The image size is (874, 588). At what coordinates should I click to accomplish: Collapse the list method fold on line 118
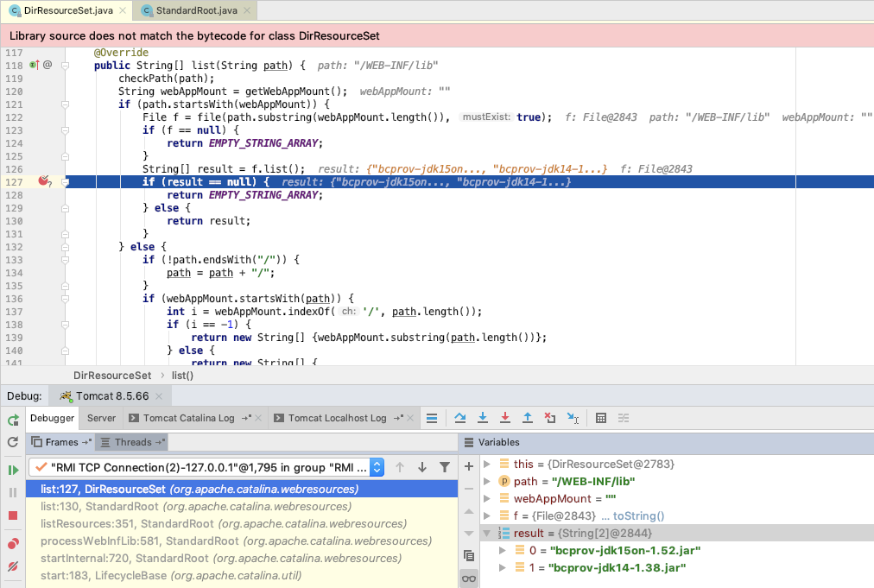coord(66,66)
